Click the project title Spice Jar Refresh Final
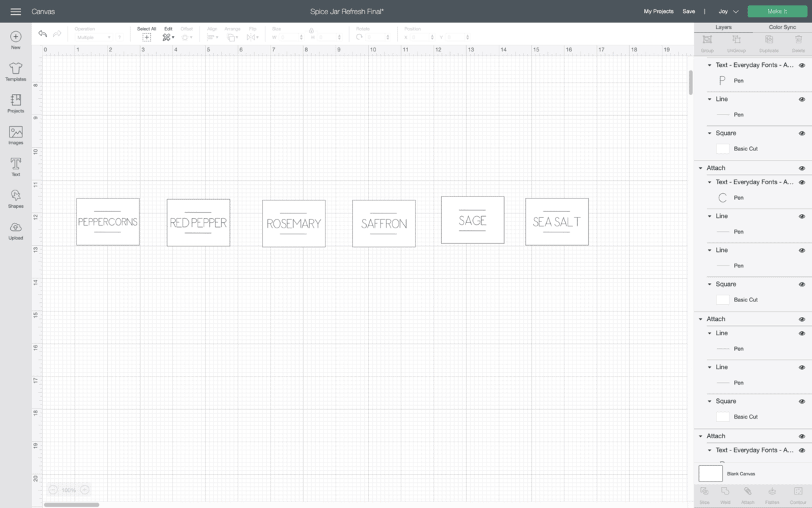Screen dimensions: 812x508 click(x=347, y=12)
